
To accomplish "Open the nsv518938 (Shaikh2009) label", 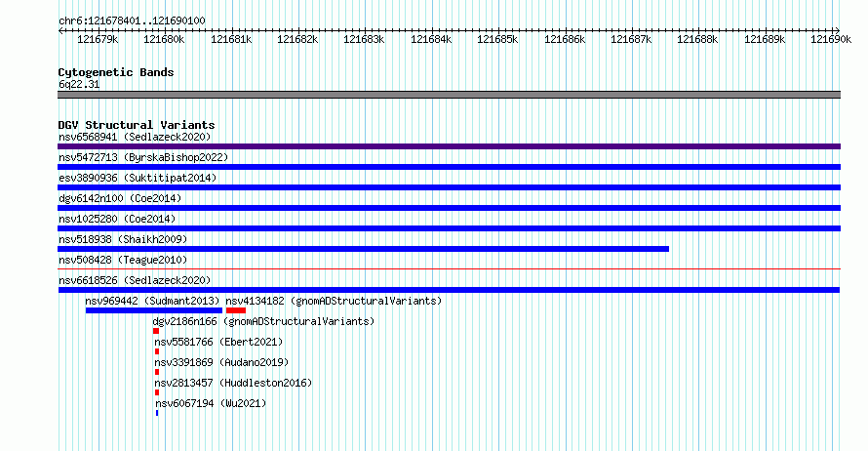I will (123, 239).
